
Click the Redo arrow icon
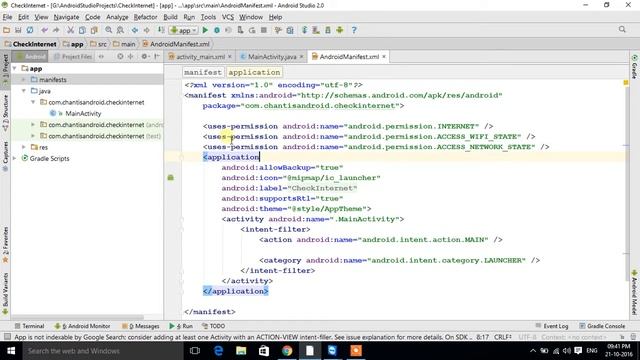pos(56,30)
